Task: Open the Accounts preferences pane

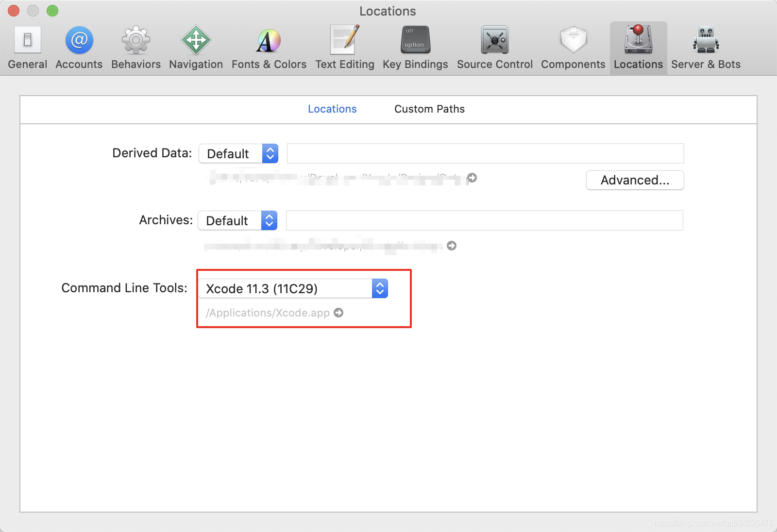Action: tap(79, 48)
